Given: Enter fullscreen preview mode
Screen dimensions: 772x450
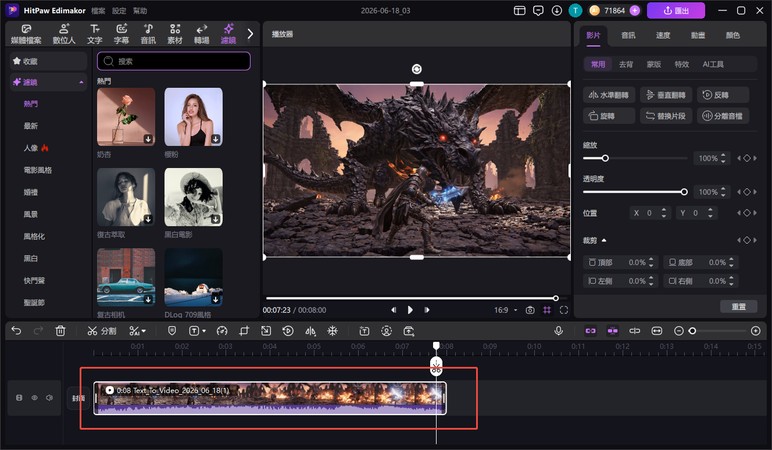Looking at the screenshot, I should pos(564,310).
